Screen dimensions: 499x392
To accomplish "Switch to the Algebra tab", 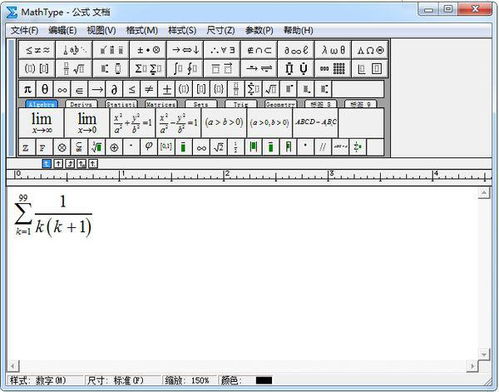I will point(41,104).
